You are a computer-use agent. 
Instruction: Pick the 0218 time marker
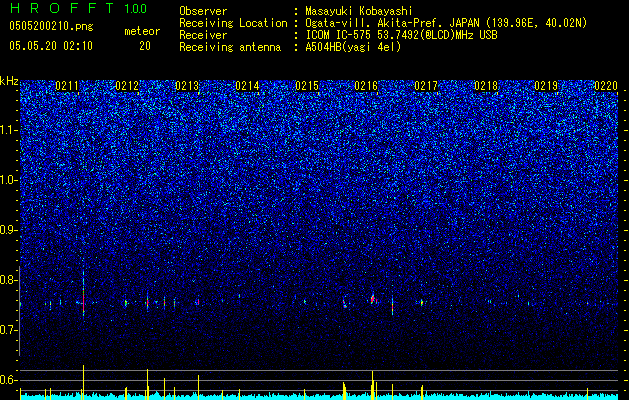[x=486, y=86]
